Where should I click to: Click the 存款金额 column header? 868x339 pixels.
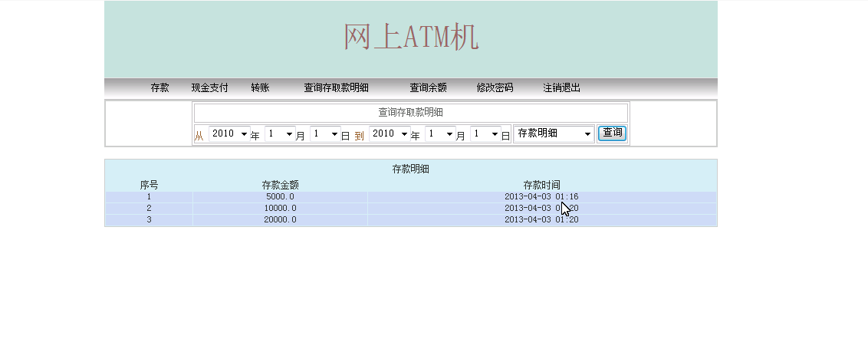[280, 185]
